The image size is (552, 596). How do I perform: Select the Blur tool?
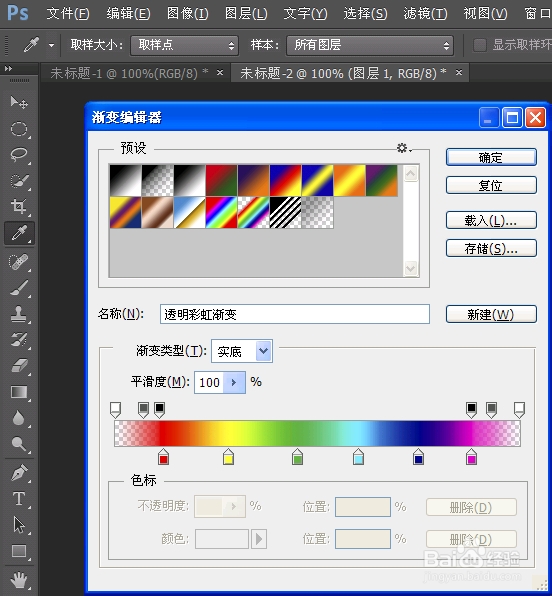(19, 418)
